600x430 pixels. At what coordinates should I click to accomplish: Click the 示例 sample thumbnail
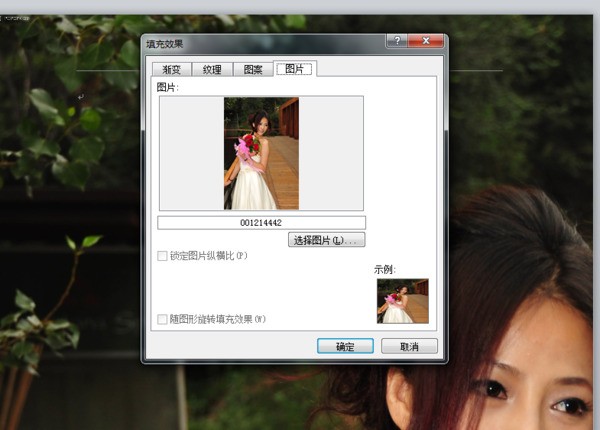point(402,300)
